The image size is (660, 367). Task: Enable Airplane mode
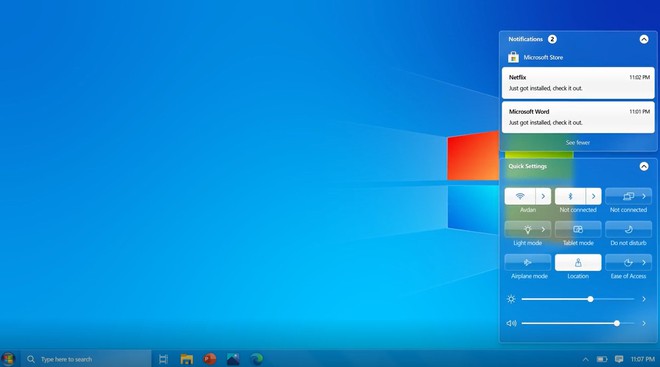(x=527, y=262)
